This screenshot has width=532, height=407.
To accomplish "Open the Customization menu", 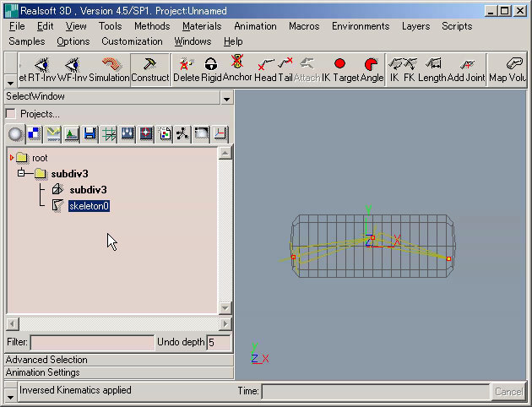I will [x=132, y=41].
